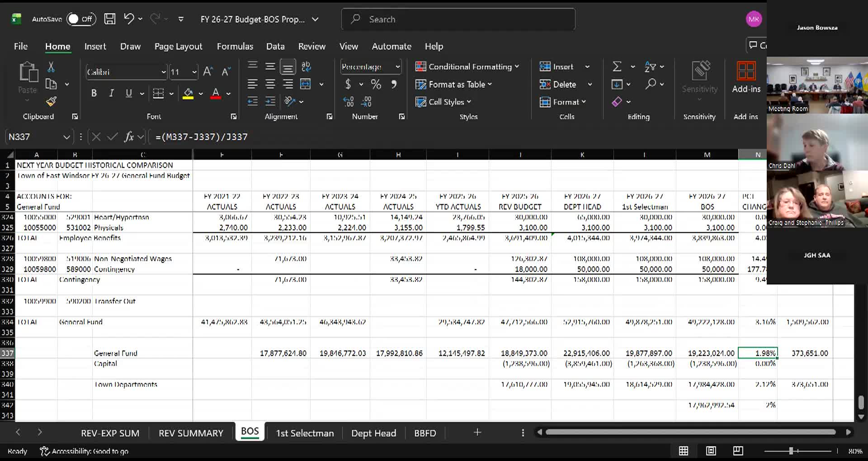Click the Merge & Center icon
This screenshot has width=868, height=461.
tap(306, 84)
